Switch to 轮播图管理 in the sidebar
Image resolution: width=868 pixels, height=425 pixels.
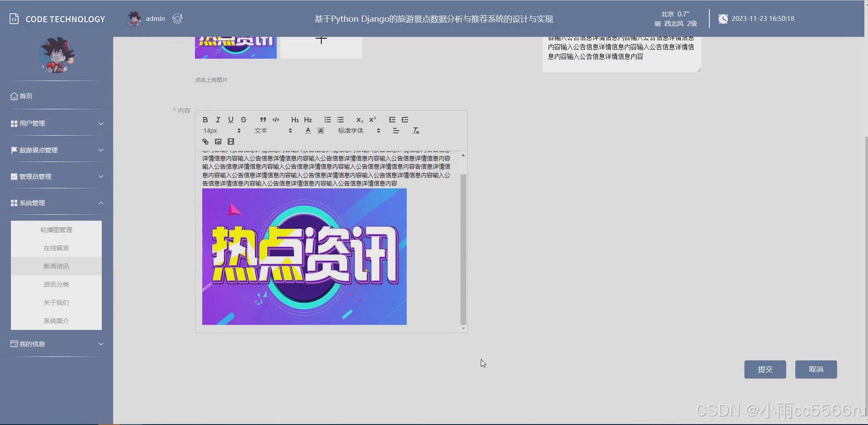pos(56,230)
